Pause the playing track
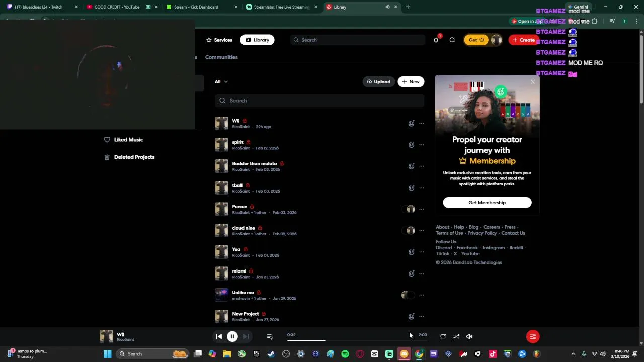 [x=232, y=336]
